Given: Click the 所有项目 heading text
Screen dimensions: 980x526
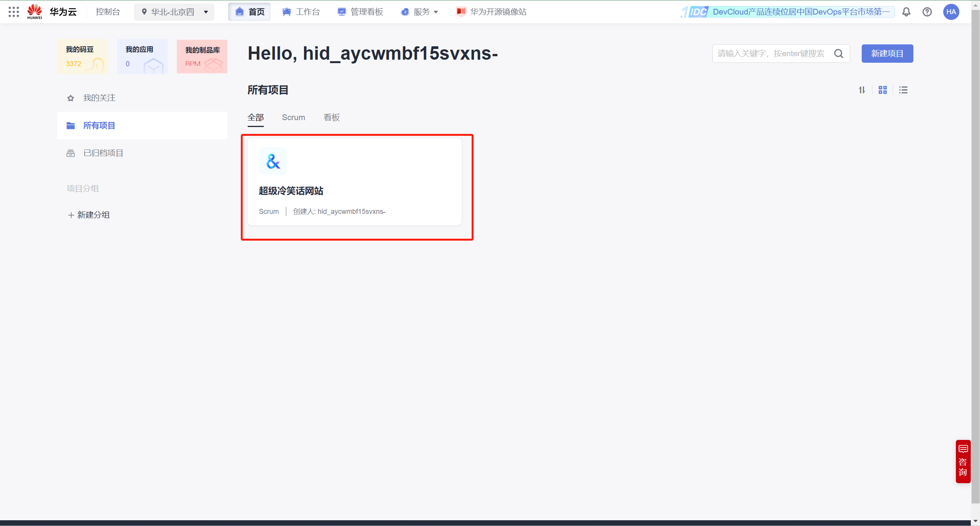Looking at the screenshot, I should (x=268, y=90).
